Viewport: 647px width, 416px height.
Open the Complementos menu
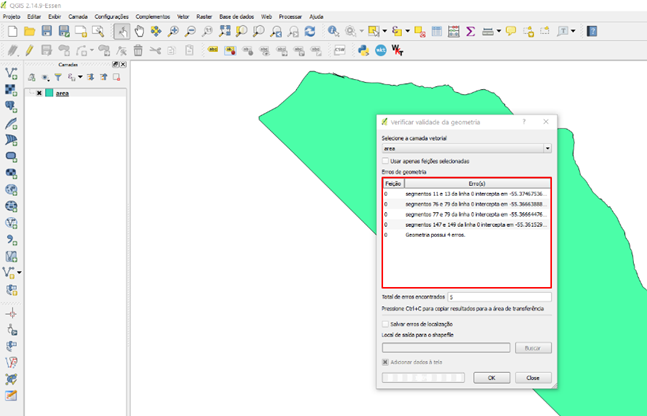[x=153, y=17]
